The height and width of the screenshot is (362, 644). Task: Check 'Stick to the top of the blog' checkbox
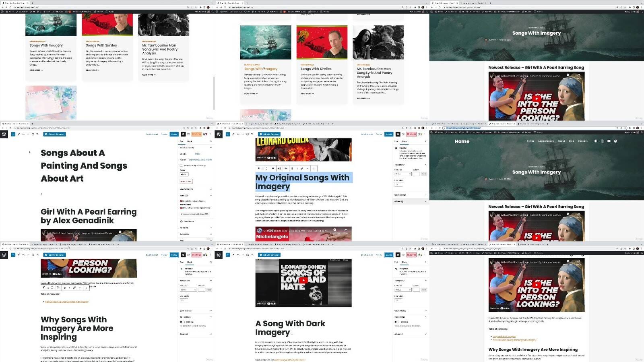coord(181,165)
